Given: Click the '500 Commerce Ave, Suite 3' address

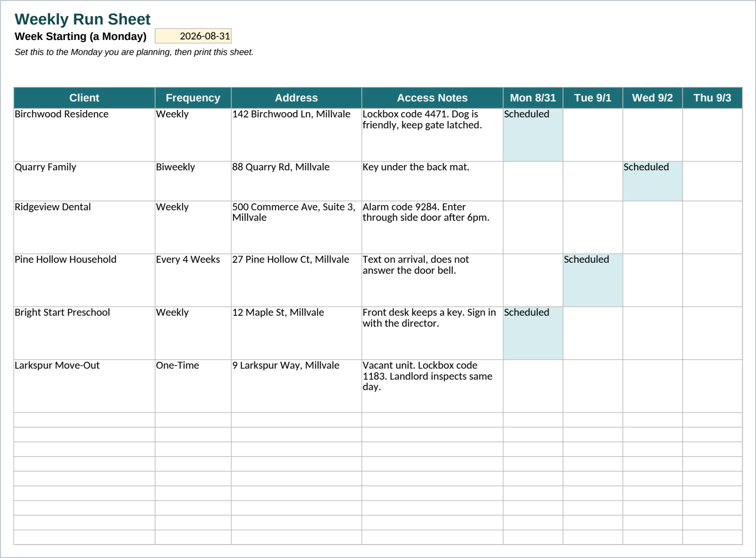Looking at the screenshot, I should click(296, 228).
